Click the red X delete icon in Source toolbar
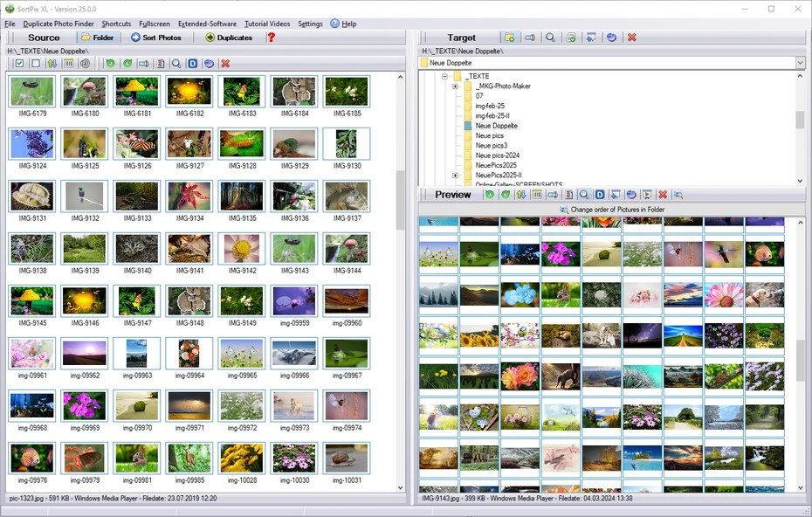Image resolution: width=812 pixels, height=517 pixels. 225,64
